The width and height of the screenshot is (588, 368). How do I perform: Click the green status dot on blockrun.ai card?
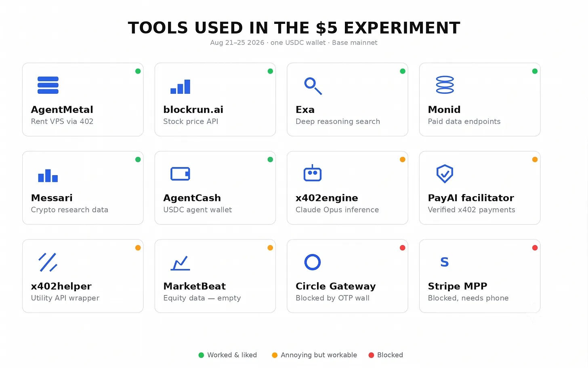[270, 71]
